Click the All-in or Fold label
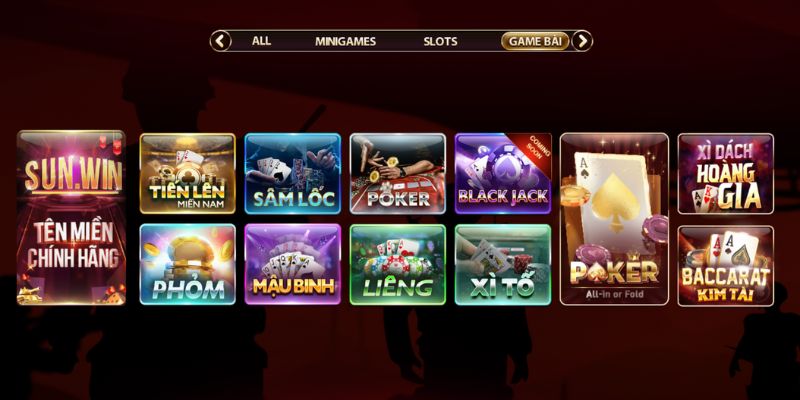 pyautogui.click(x=614, y=294)
